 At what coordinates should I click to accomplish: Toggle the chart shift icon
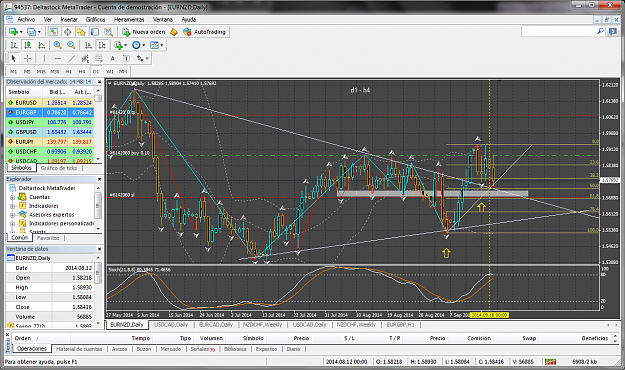[102, 45]
